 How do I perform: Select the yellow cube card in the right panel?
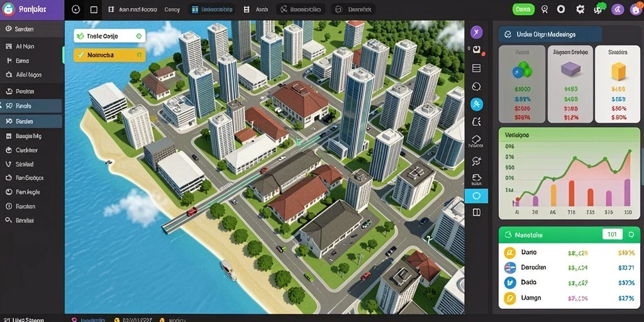(618, 84)
